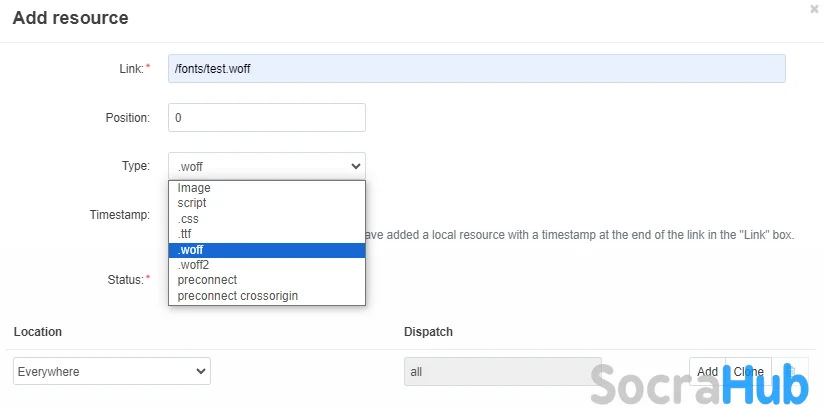Close the Add resource dialog
The height and width of the screenshot is (408, 824).
[814, 8]
